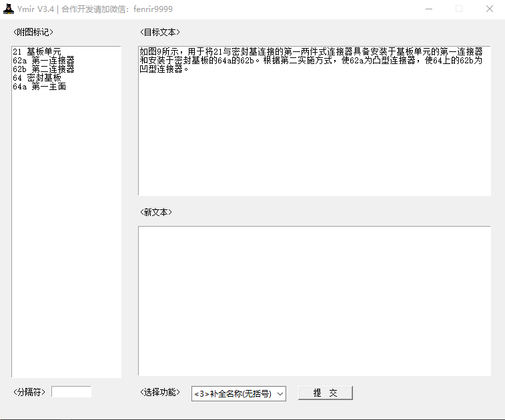The width and height of the screenshot is (505, 420).
Task: Select the line "64 密封基板"
Action: 37,77
